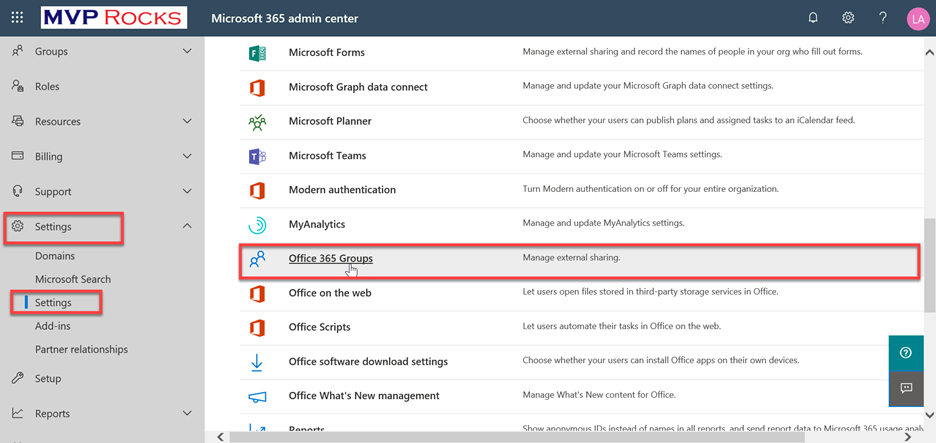Click the Support headset icon in sidebar
The image size is (936, 443).
[18, 191]
